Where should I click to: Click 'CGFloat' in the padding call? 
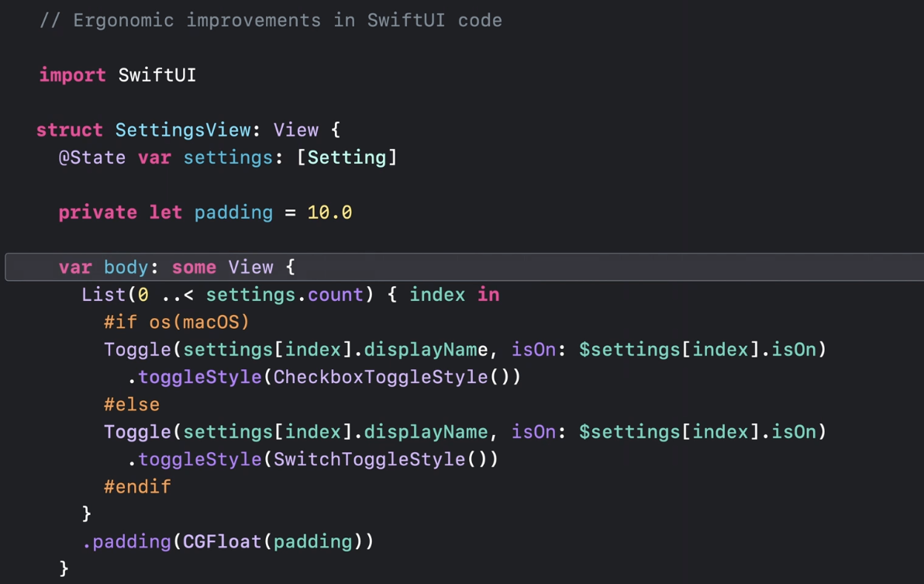point(222,541)
